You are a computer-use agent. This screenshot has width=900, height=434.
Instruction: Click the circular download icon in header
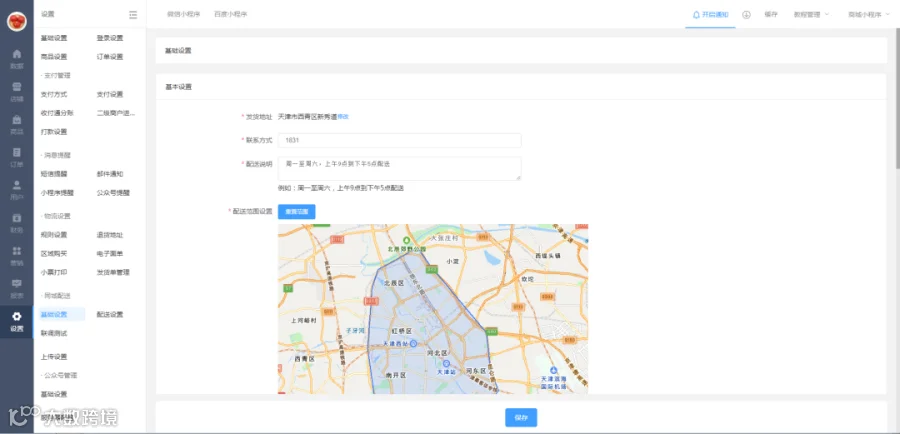[x=746, y=15]
